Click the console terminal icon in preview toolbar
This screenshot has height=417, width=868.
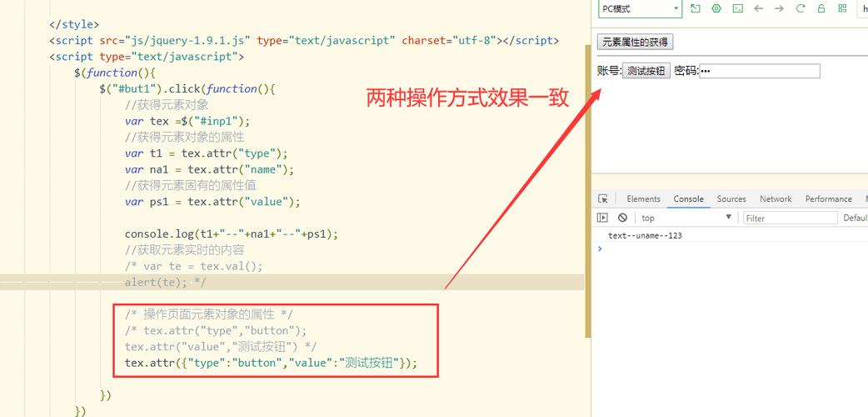click(737, 8)
